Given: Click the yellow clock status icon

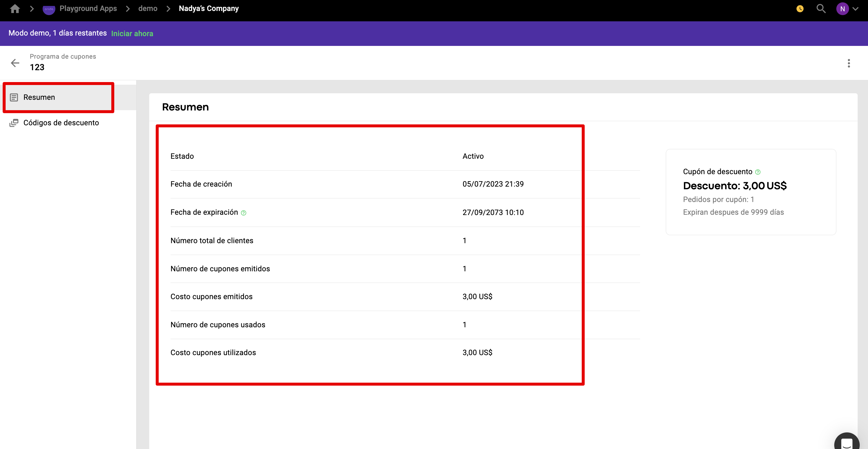Looking at the screenshot, I should 800,9.
